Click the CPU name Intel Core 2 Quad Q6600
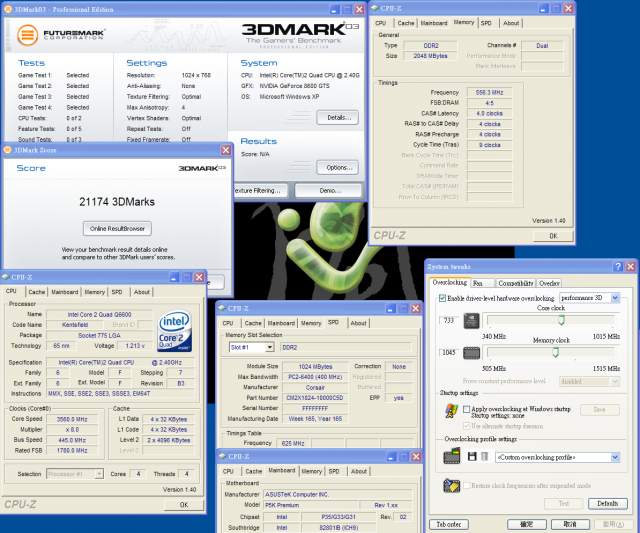The width and height of the screenshot is (640, 533). point(100,315)
